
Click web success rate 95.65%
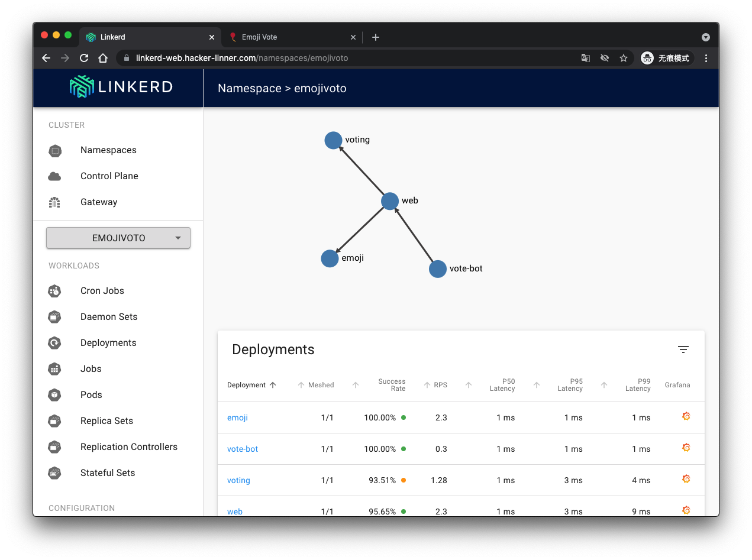click(x=382, y=512)
